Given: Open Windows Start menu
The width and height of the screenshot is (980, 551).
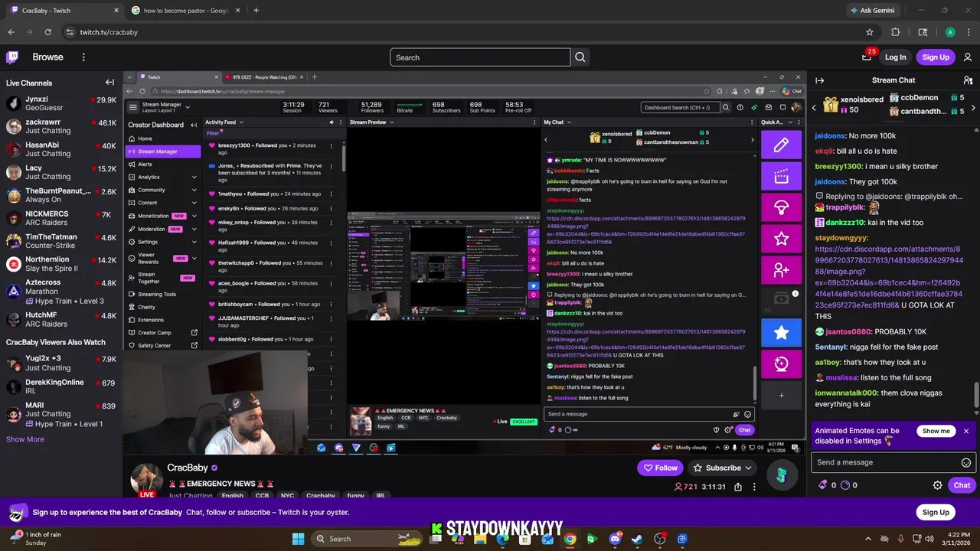Looking at the screenshot, I should click(298, 539).
